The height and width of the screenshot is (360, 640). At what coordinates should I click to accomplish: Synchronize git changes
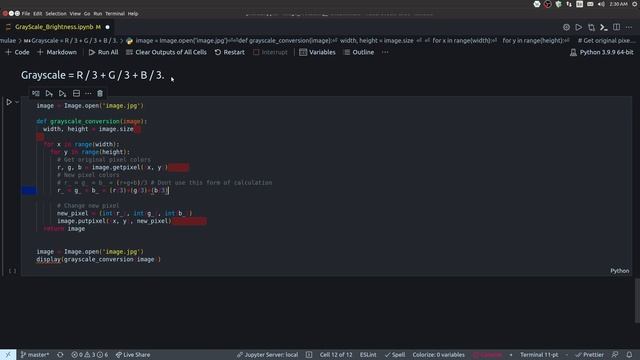click(x=60, y=355)
